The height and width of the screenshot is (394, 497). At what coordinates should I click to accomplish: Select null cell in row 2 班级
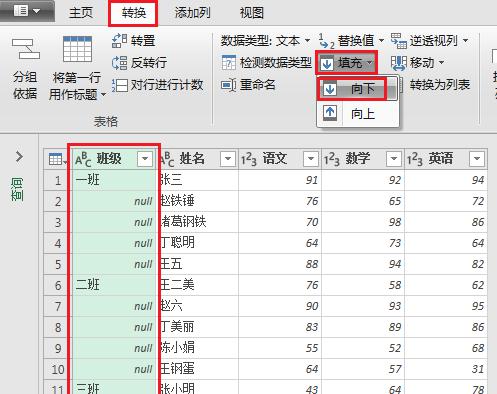click(x=114, y=201)
